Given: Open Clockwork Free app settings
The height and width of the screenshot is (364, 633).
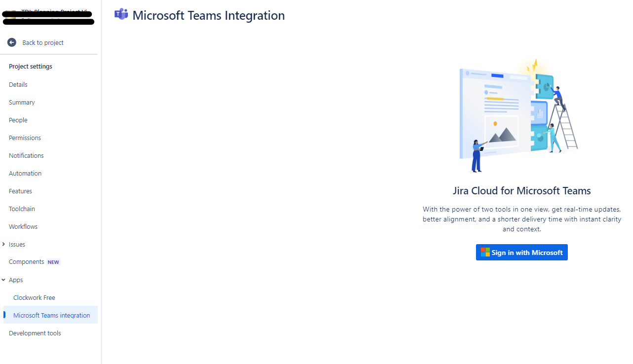Looking at the screenshot, I should pos(34,297).
